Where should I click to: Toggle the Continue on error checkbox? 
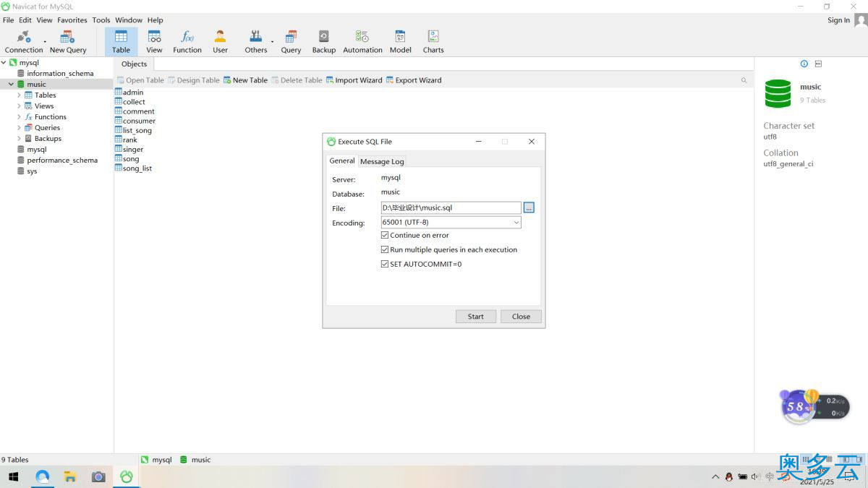(385, 235)
